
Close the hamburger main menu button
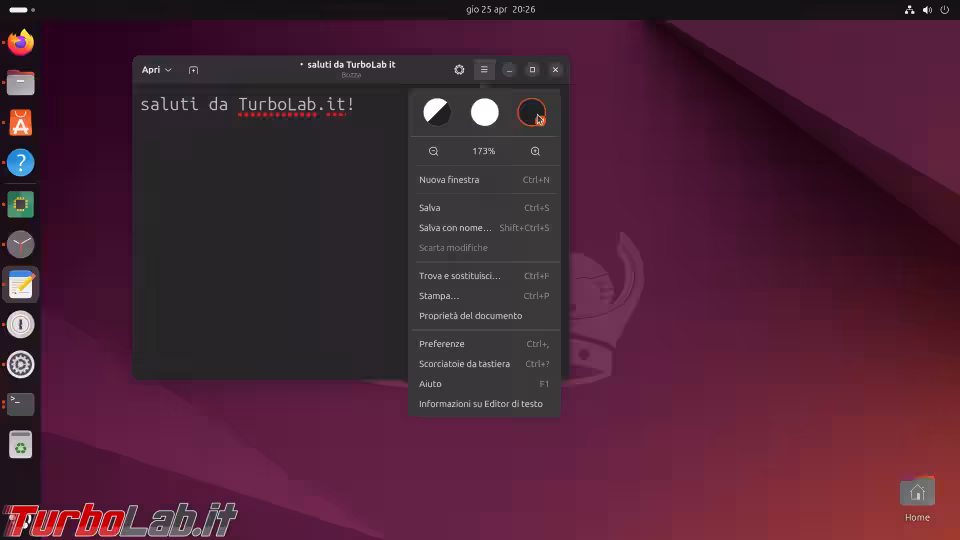(x=484, y=70)
